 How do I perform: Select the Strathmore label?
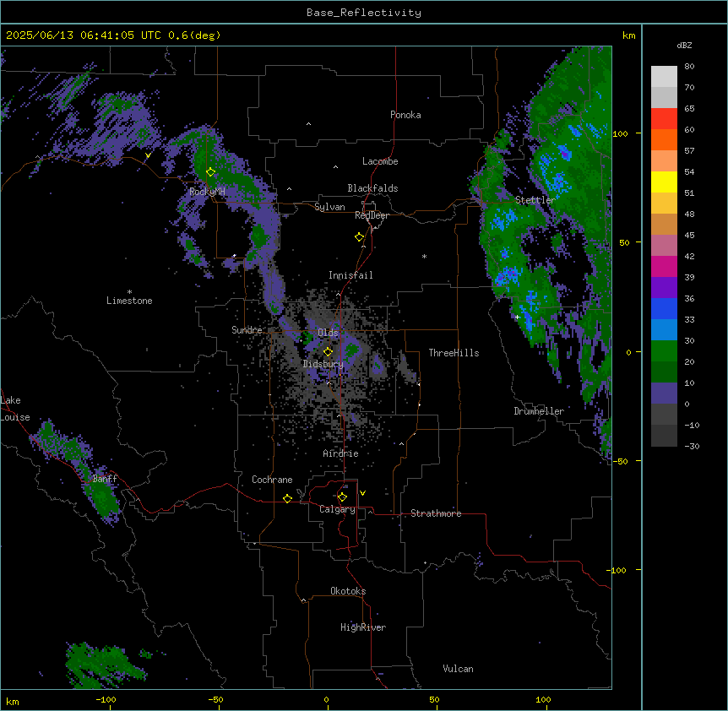click(436, 513)
